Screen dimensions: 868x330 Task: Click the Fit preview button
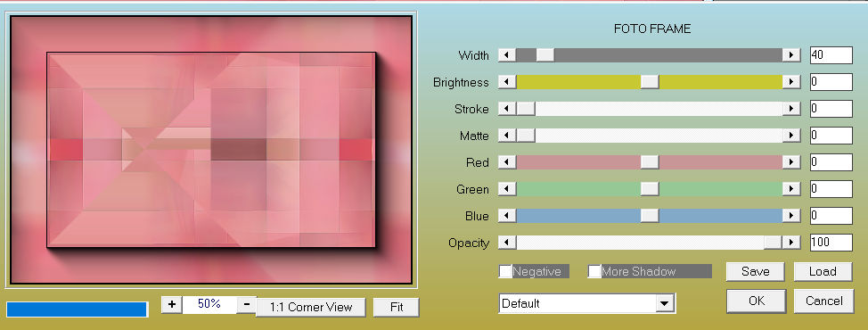click(x=397, y=307)
